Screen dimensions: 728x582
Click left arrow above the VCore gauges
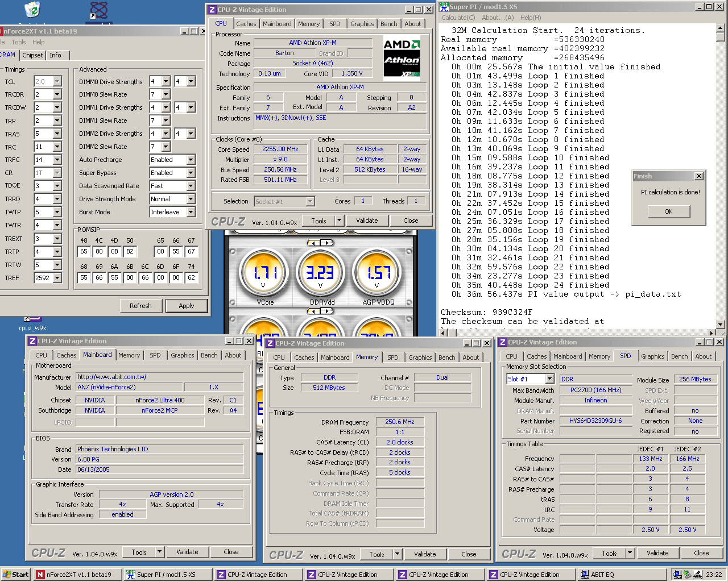313,243
